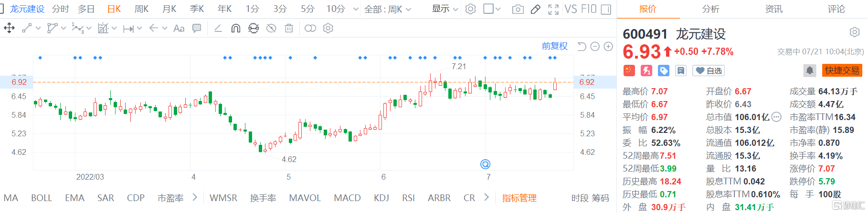Open the 分析 analysis panel tab
868x213 pixels.
[710, 9]
